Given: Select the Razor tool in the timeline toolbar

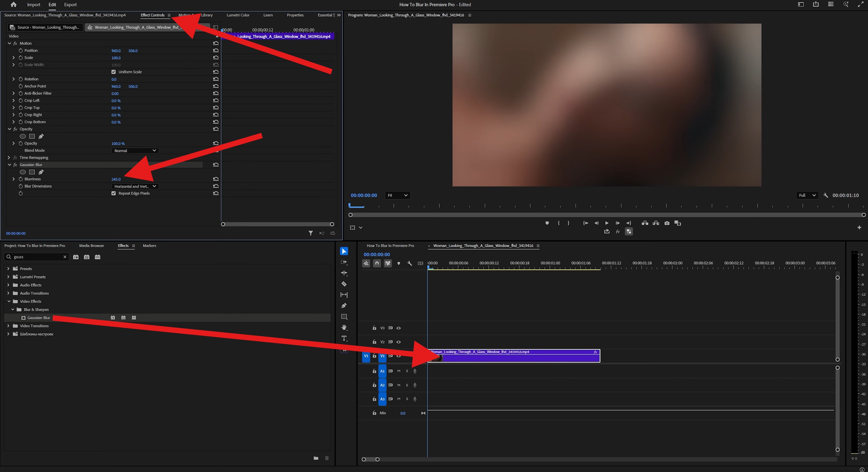Looking at the screenshot, I should pyautogui.click(x=344, y=284).
